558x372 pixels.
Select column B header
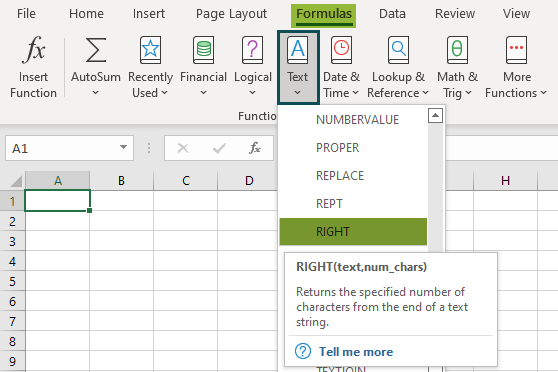pos(121,180)
